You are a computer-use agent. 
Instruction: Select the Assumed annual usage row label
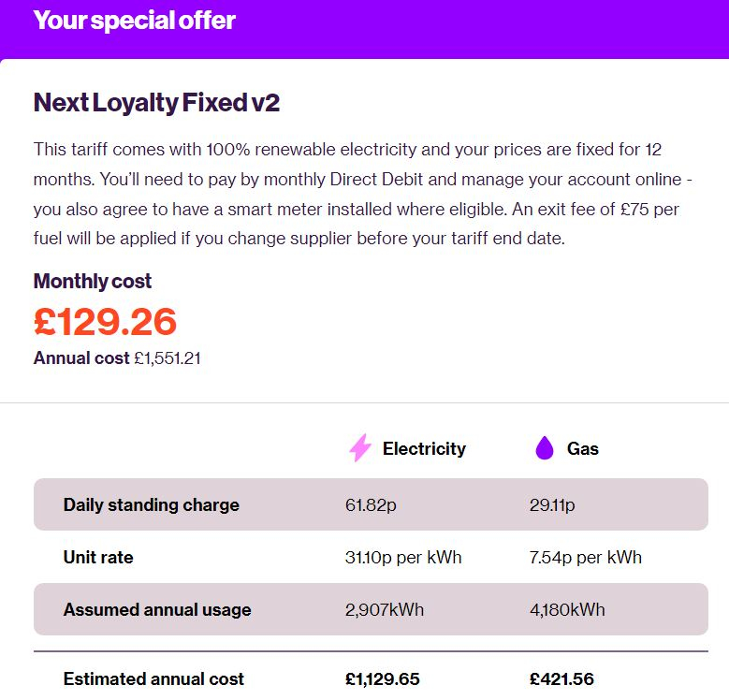tap(157, 609)
